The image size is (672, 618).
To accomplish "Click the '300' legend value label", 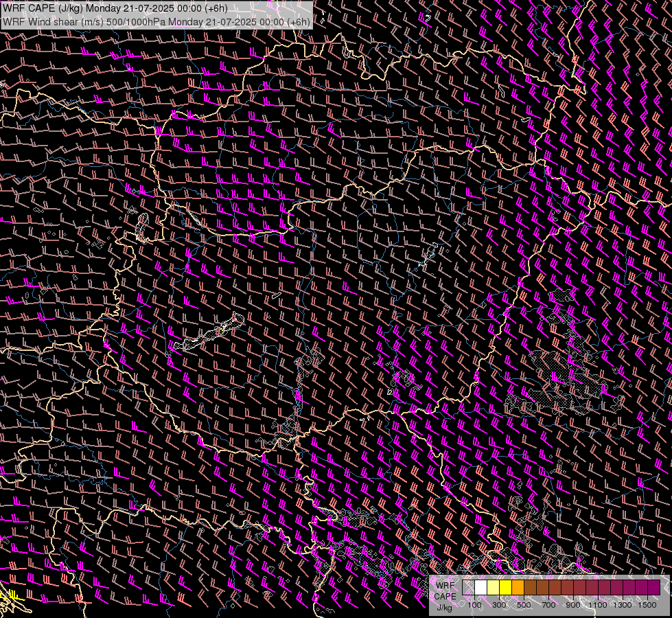I will tap(499, 605).
